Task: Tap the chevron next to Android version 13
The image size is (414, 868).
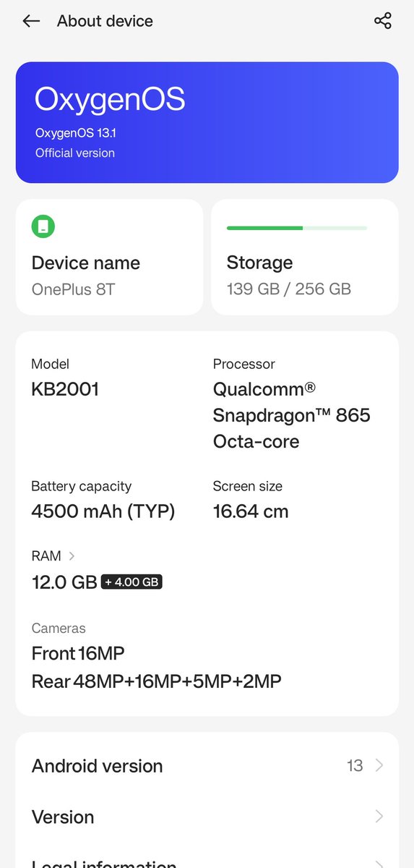Action: point(379,765)
